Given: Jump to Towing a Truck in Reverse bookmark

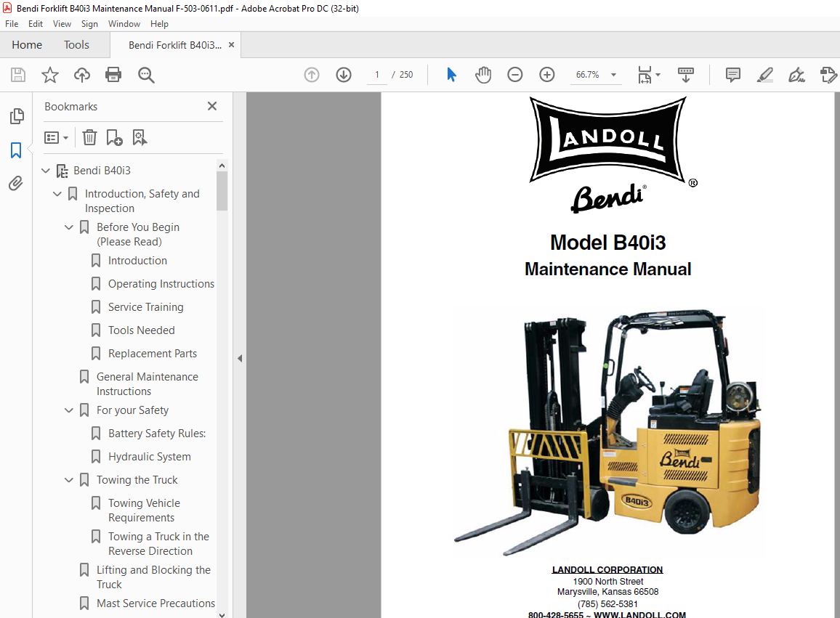Looking at the screenshot, I should 158,543.
